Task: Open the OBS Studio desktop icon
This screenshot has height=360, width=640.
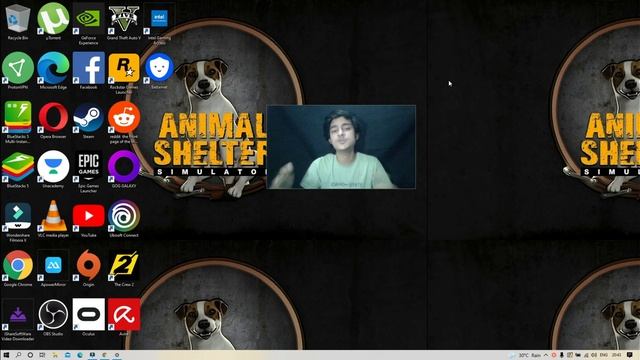Action: point(53,318)
